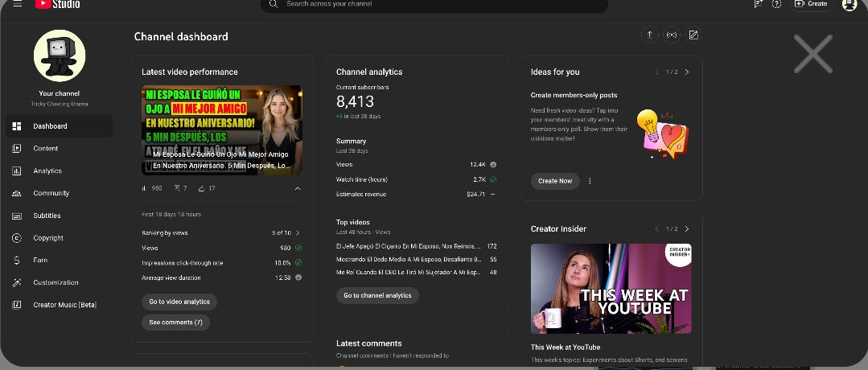Open Subtitles section in sidebar
The image size is (868, 370).
[47, 216]
